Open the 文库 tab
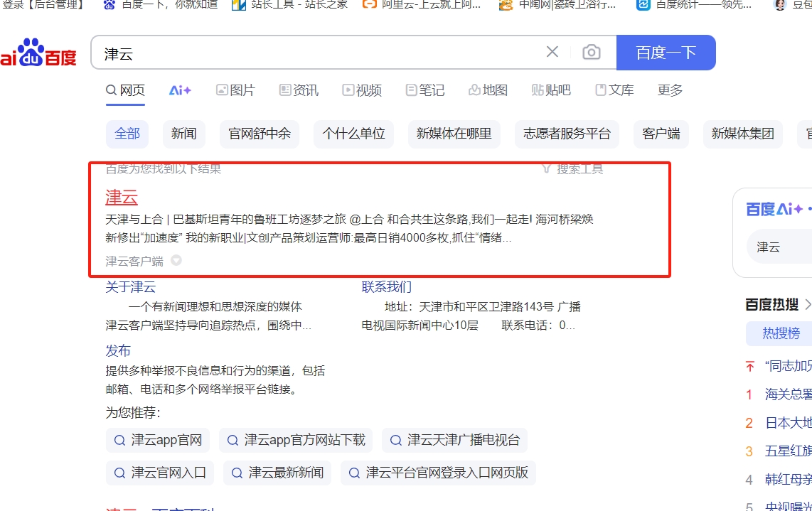 615,90
